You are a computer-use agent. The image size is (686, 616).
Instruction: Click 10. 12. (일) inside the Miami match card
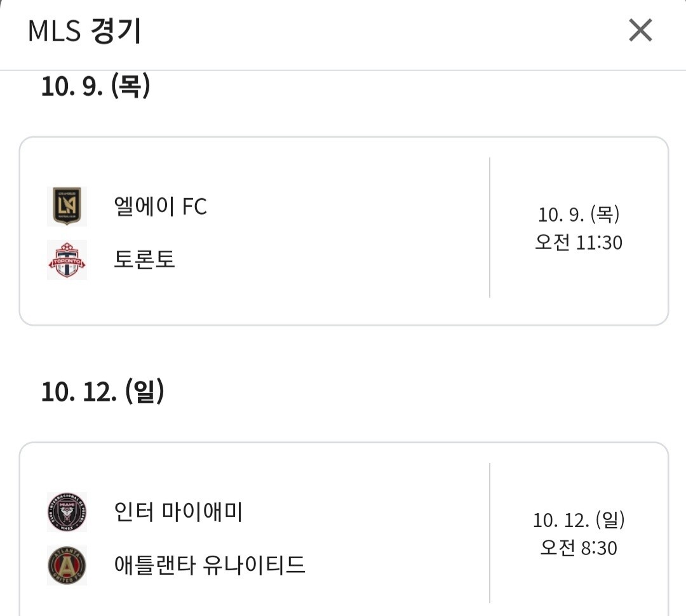579,521
